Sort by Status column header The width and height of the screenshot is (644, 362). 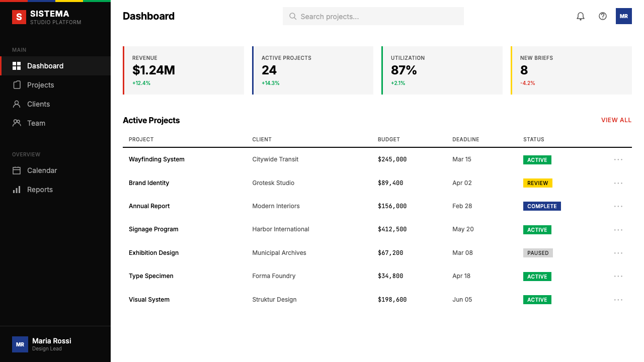point(534,139)
